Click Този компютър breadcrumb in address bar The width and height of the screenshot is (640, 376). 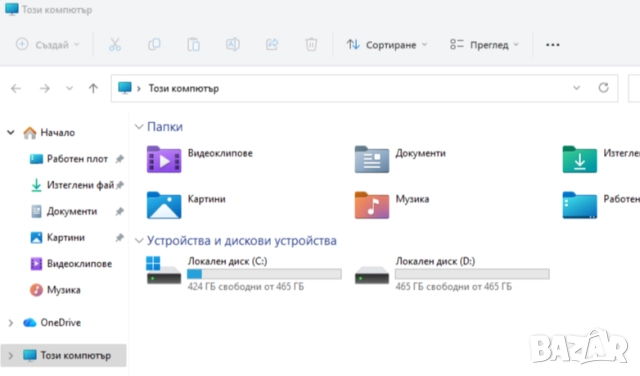coord(184,88)
